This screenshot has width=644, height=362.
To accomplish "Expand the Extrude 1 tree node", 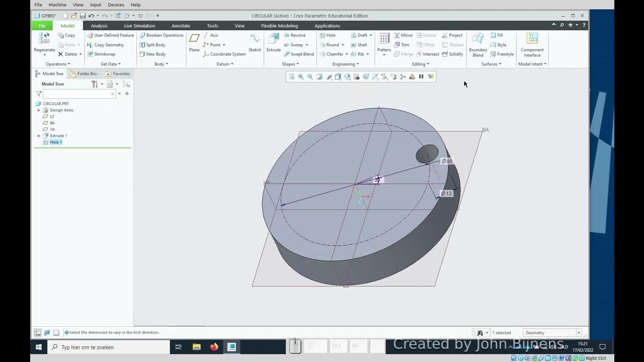I will point(39,136).
